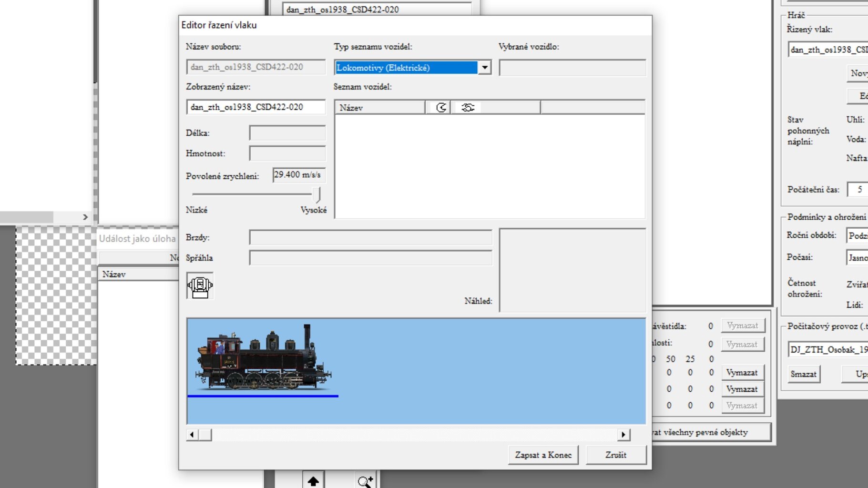This screenshot has width=868, height=488.
Task: Open the Typ seznamu vozidel dropdown
Action: (484, 68)
